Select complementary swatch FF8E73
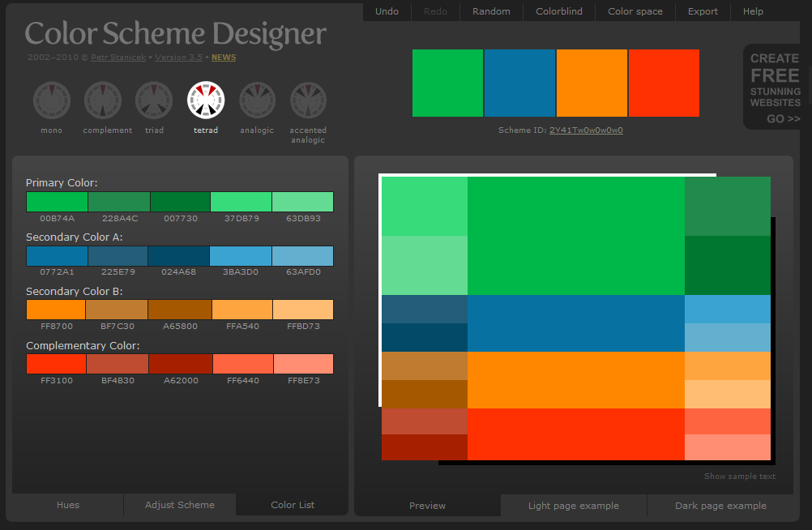 tap(303, 364)
